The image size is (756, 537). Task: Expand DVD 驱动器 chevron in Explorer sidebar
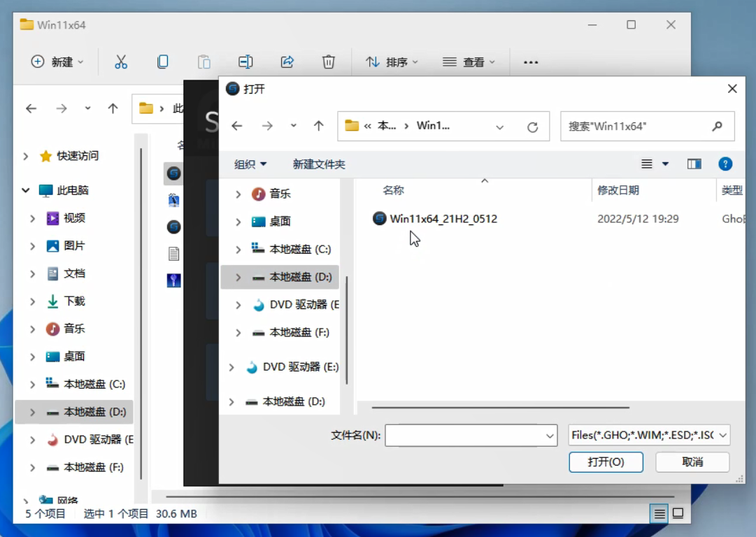tap(32, 440)
